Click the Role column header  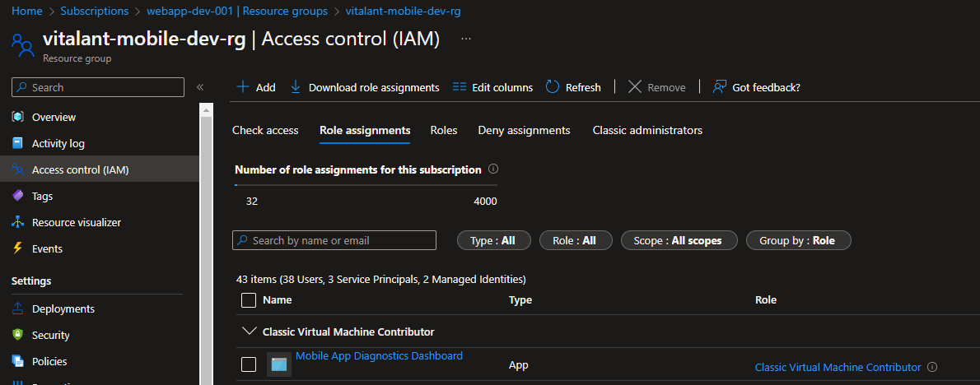766,300
